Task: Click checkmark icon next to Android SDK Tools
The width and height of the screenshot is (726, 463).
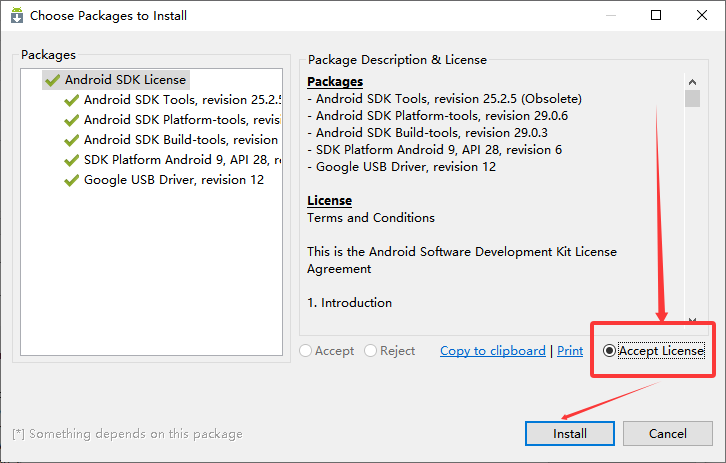Action: [x=71, y=100]
